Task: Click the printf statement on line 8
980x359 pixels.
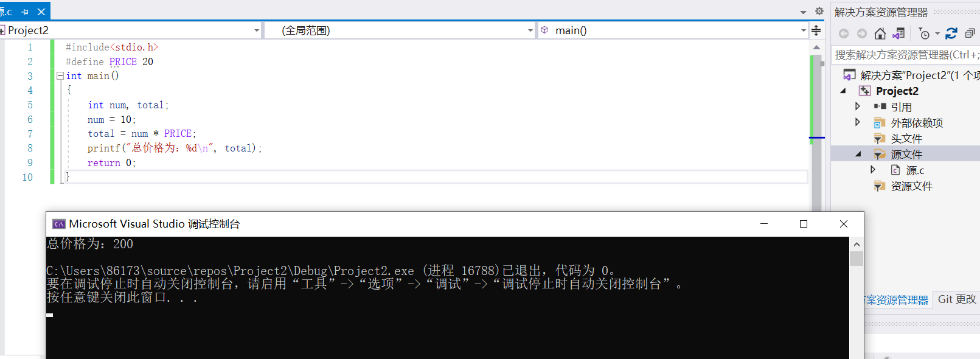Action: click(x=175, y=148)
